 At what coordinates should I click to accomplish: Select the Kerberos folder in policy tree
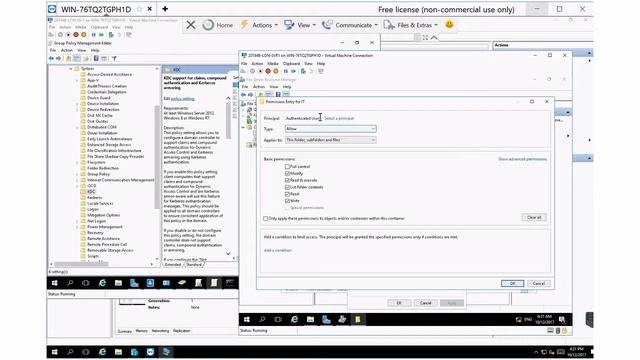94,198
